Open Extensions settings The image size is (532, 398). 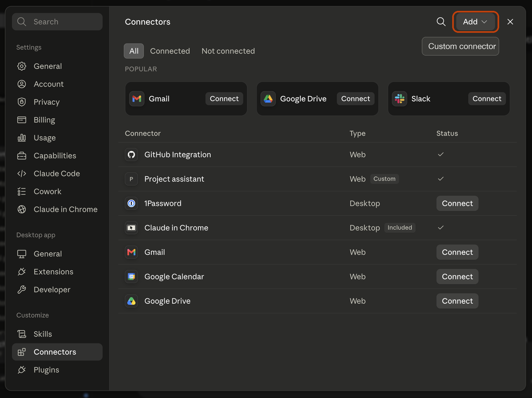point(57,272)
